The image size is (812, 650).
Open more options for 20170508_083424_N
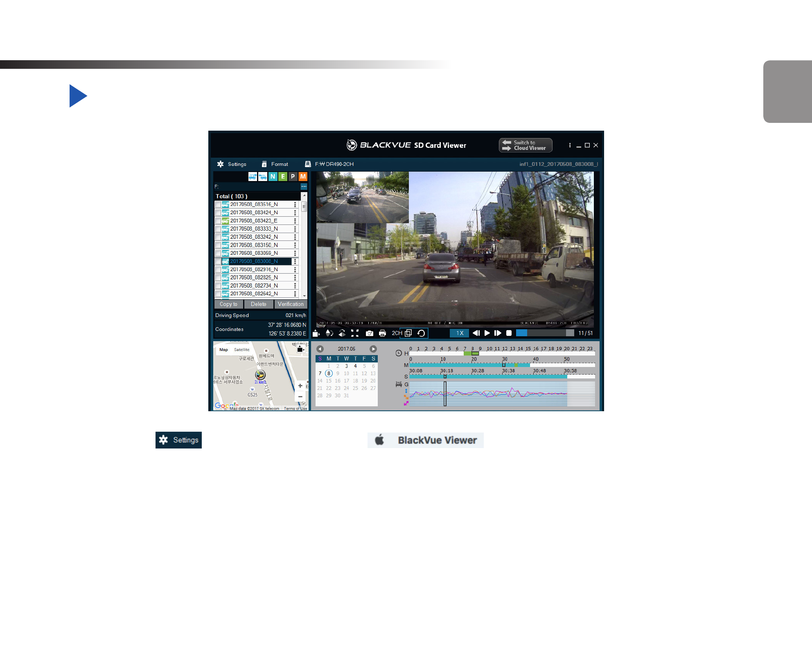(295, 213)
